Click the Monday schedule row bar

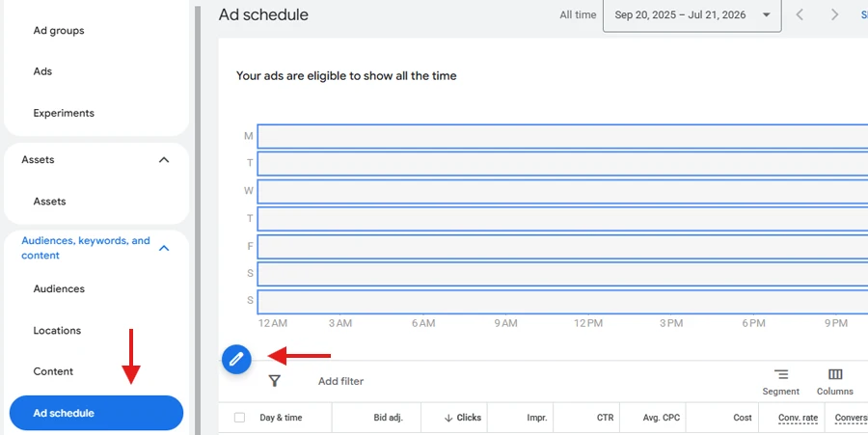tap(562, 136)
